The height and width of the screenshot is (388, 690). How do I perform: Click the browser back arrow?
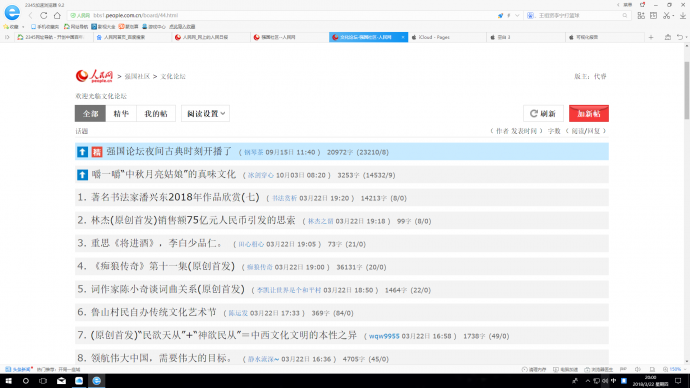click(31, 15)
